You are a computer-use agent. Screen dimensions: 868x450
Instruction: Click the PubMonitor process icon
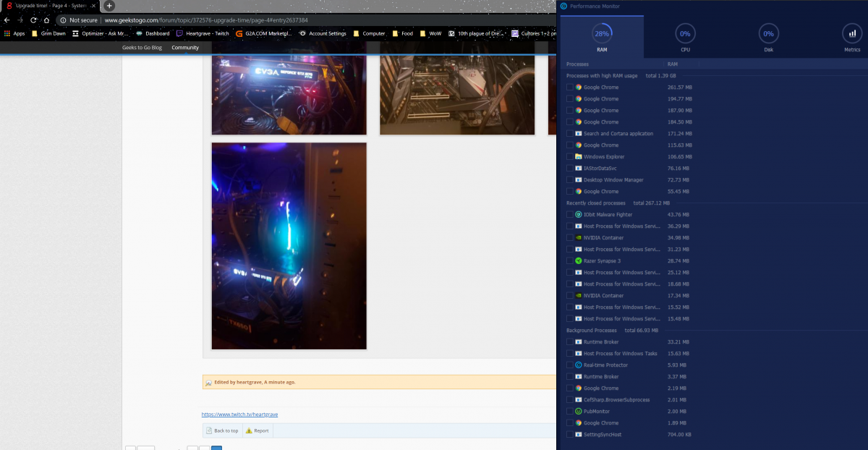coord(579,412)
